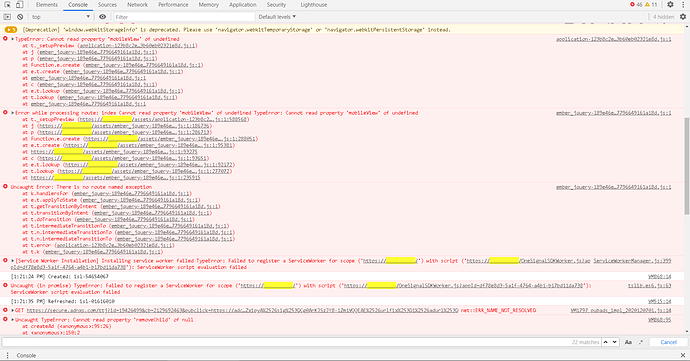The width and height of the screenshot is (690, 361).
Task: Open the application js link in _setupPreview stack line
Action: point(138,46)
